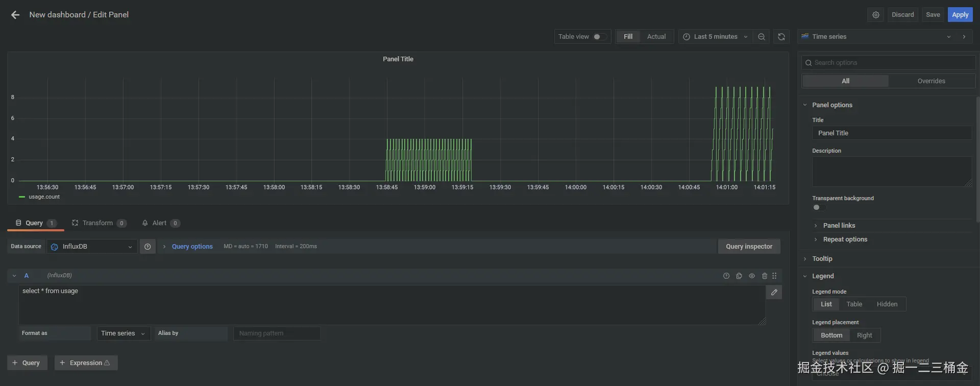Switch to the Query tab
This screenshot has width=980, height=386.
click(x=35, y=223)
